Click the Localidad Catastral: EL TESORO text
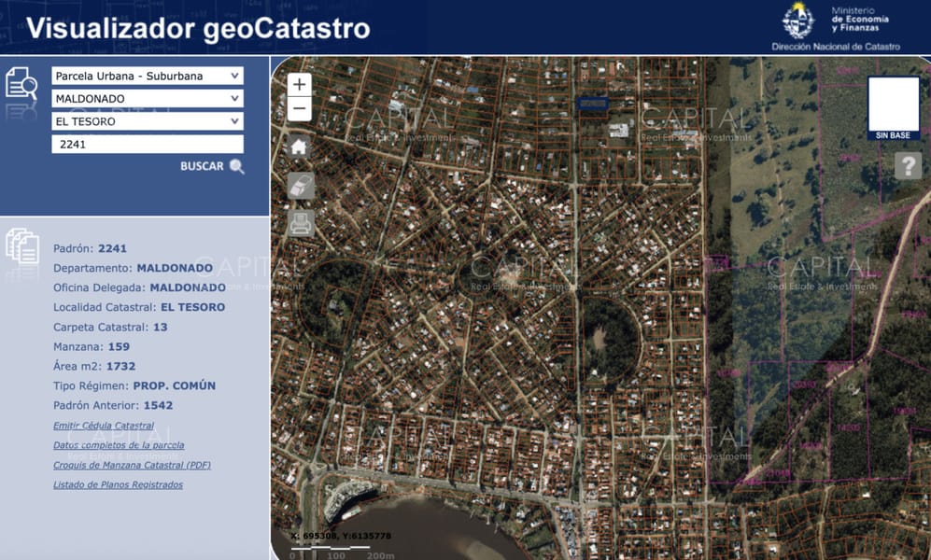Screen dimensions: 931x560 [x=139, y=307]
